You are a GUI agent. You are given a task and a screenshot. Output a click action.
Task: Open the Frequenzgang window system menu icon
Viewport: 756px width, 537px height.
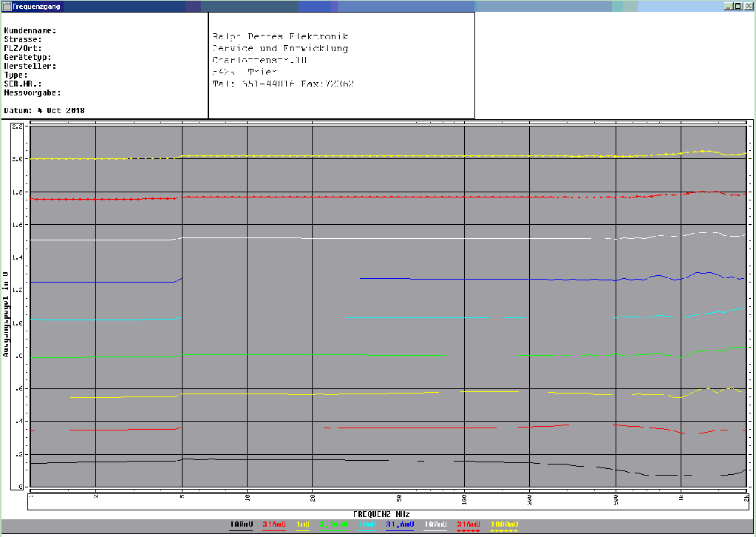[6, 6]
